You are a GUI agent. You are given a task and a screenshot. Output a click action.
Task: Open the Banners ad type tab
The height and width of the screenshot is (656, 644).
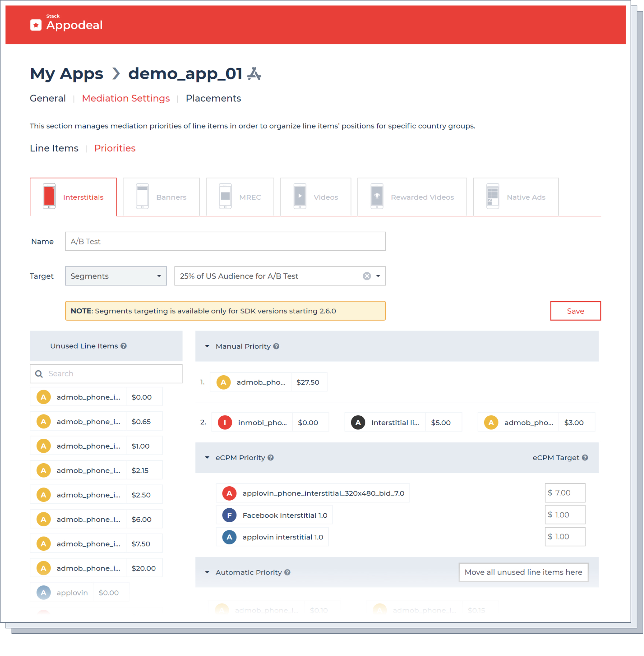click(x=161, y=197)
